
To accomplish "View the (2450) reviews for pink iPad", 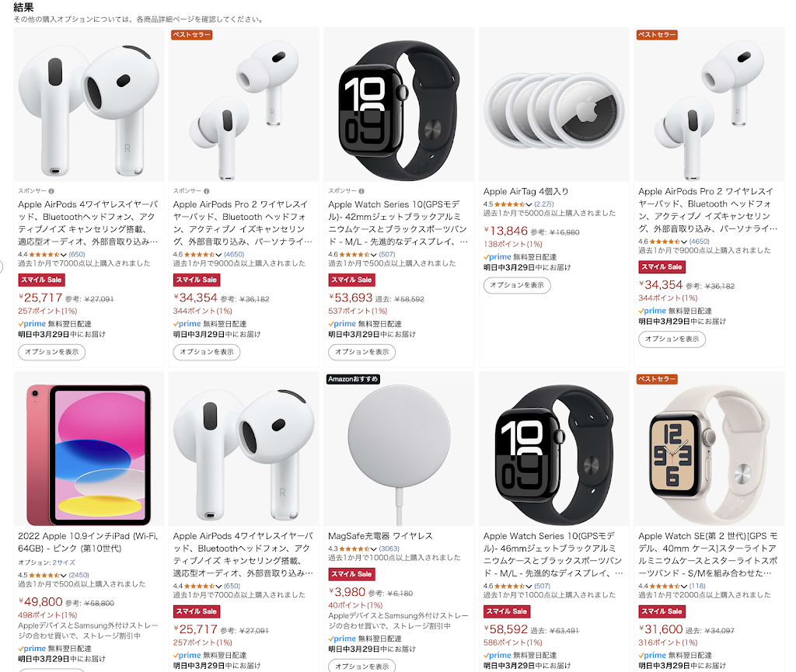I will click(x=79, y=575).
